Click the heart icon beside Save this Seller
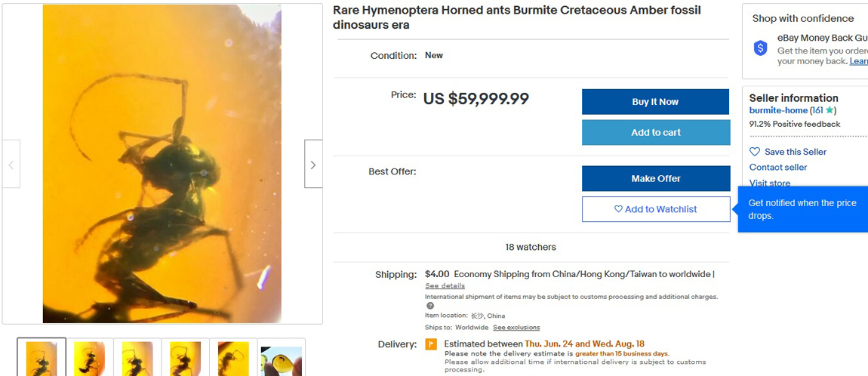Image resolution: width=868 pixels, height=376 pixels. tap(755, 152)
